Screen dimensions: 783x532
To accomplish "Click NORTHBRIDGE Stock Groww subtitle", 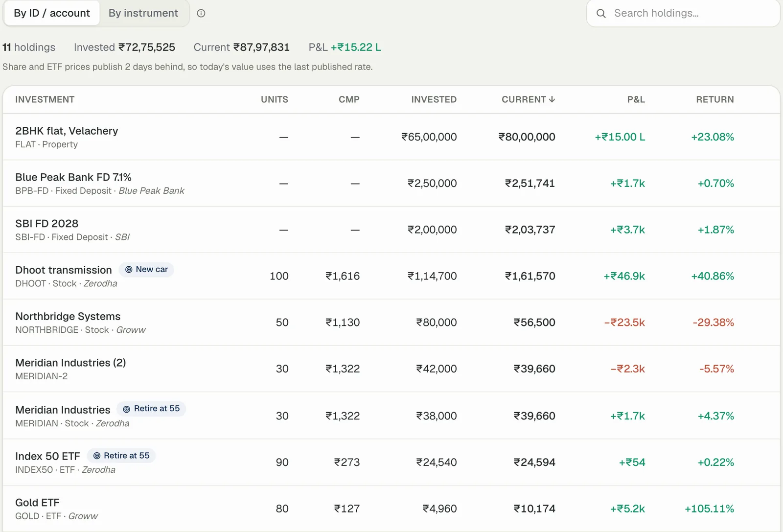I will [80, 330].
